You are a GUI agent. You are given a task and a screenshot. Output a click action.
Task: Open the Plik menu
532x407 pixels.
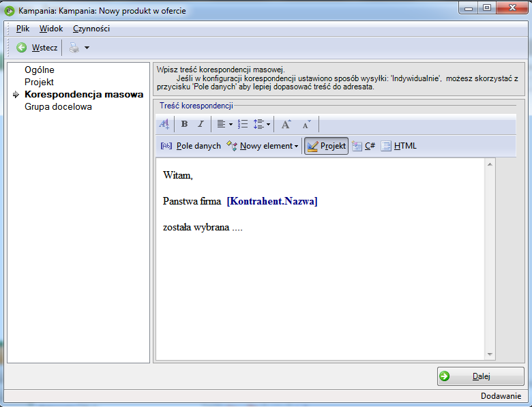tap(23, 29)
